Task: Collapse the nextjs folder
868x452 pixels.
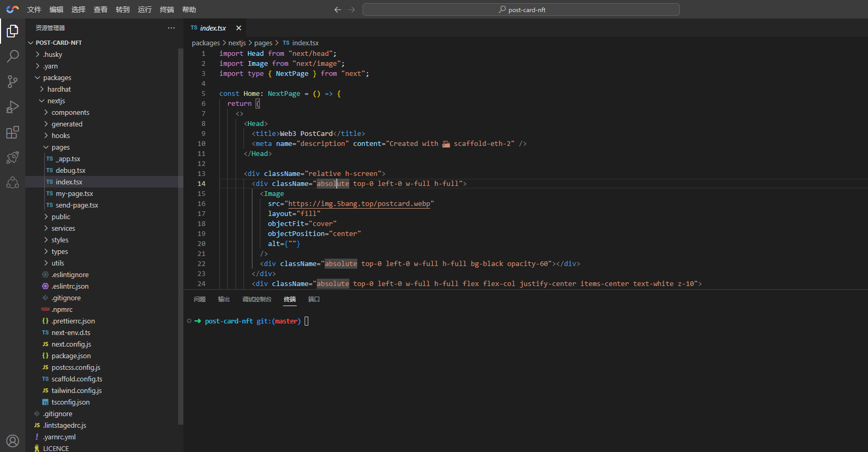Action: tap(104, 101)
